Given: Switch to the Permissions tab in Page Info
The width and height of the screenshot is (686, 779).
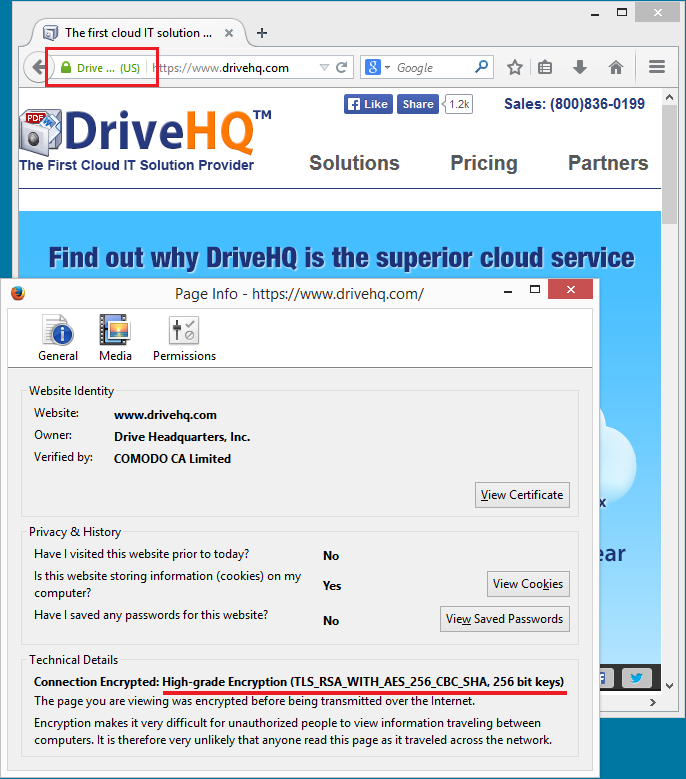Looking at the screenshot, I should pos(184,338).
